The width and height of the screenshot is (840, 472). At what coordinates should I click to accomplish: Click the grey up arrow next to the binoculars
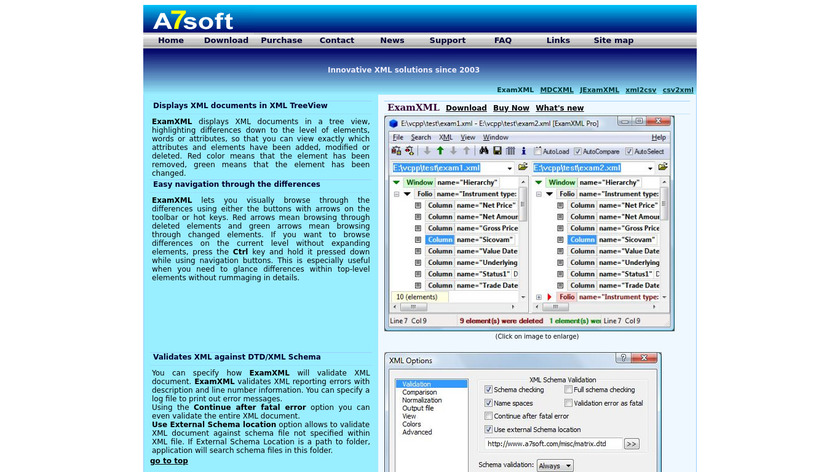click(x=467, y=151)
